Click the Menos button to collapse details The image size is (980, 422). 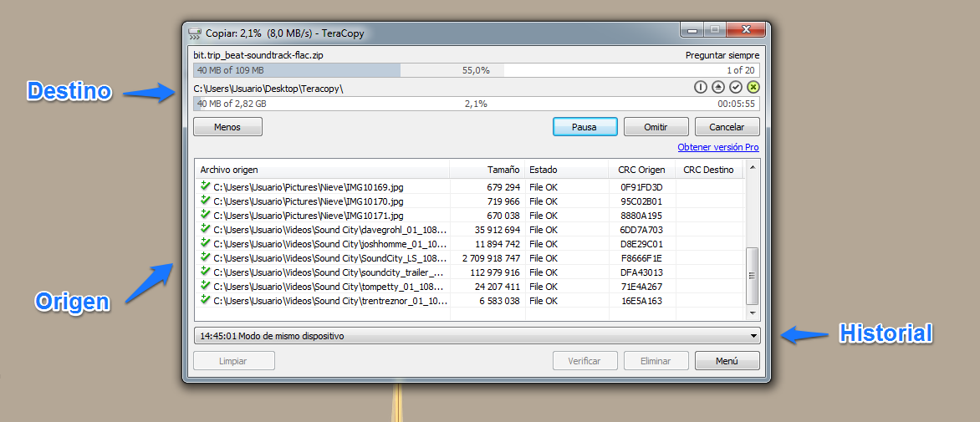pyautogui.click(x=227, y=127)
